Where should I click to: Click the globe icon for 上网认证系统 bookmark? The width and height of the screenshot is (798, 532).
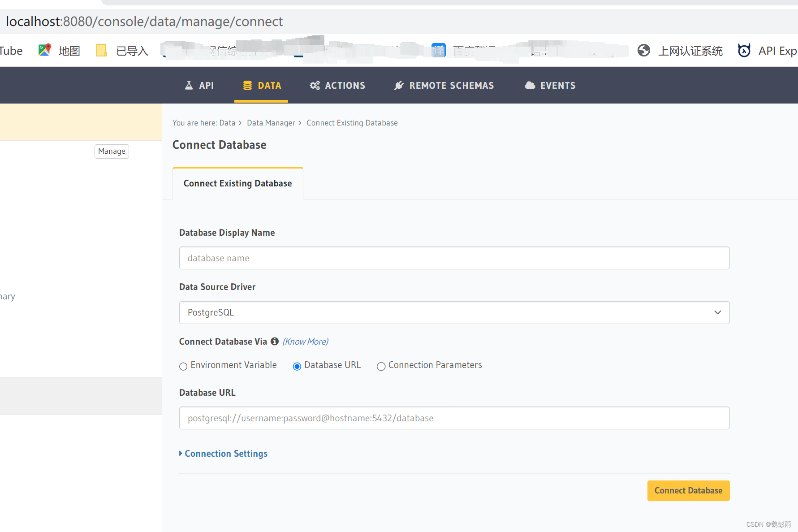644,50
